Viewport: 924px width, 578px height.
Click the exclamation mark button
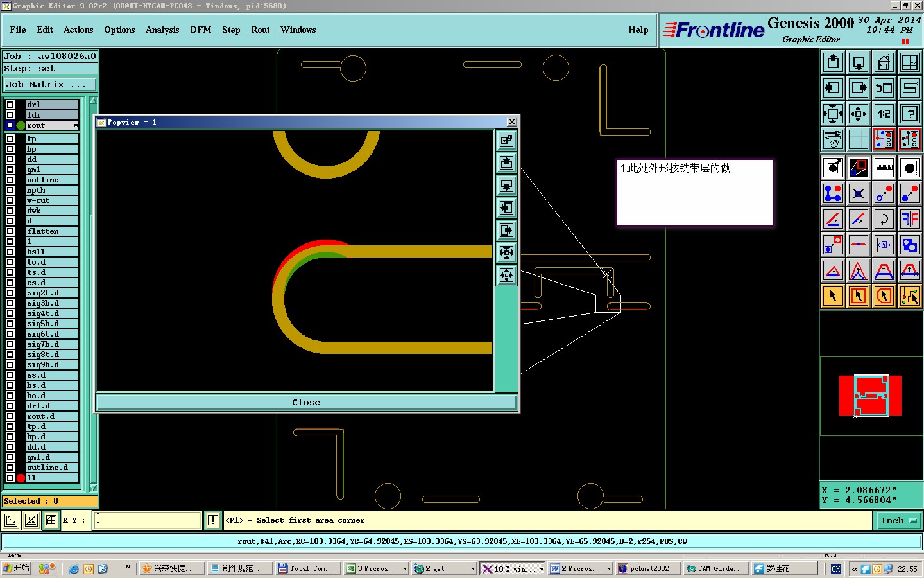point(213,520)
